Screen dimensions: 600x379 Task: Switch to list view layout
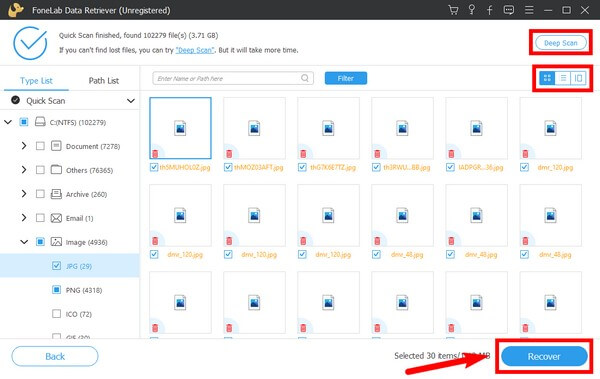563,78
